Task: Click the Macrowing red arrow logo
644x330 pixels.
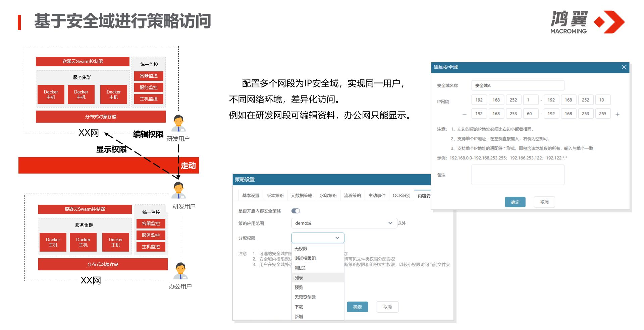Action: point(609,22)
